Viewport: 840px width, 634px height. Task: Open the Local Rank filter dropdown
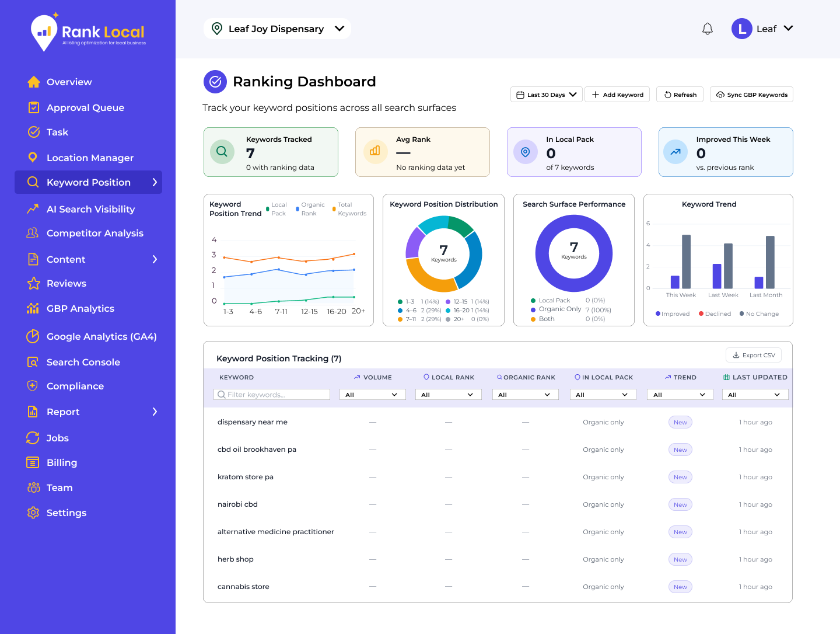(x=449, y=395)
